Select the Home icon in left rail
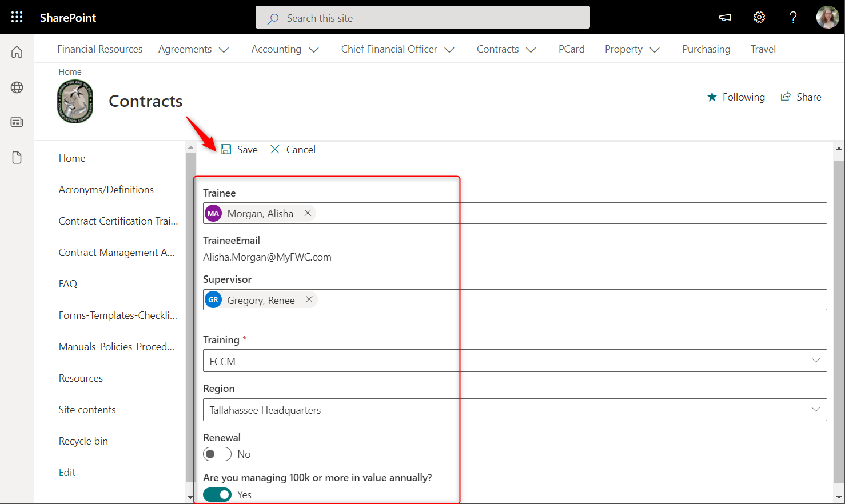The image size is (845, 504). coord(17,51)
